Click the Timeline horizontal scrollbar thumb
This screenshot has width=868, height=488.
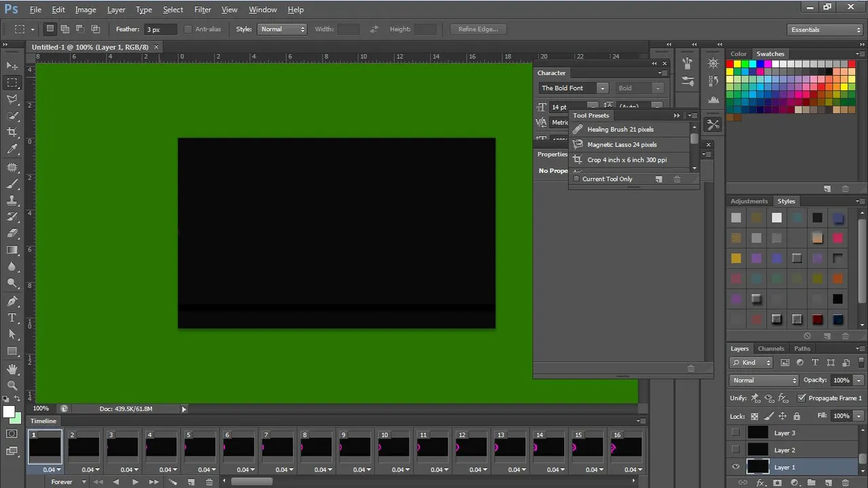click(252, 482)
